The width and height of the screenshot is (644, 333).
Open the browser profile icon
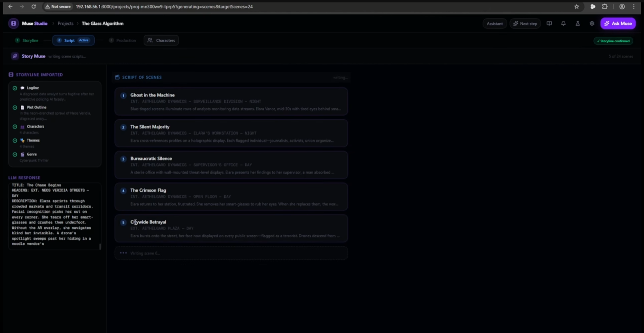pyautogui.click(x=622, y=6)
